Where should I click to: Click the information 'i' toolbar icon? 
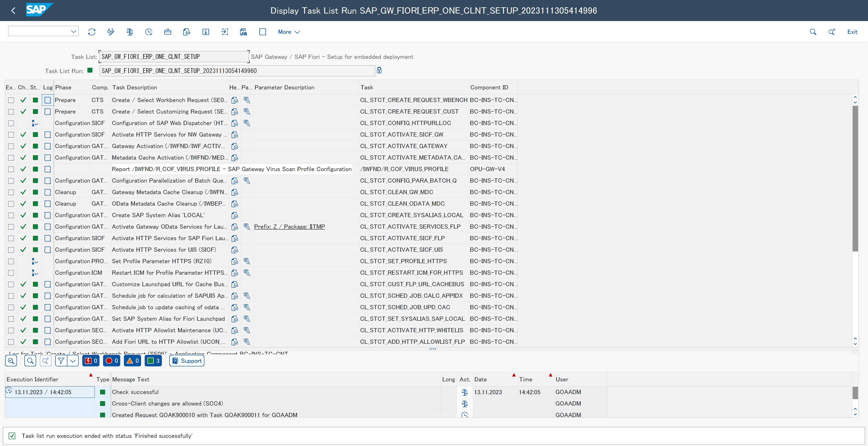click(x=206, y=32)
